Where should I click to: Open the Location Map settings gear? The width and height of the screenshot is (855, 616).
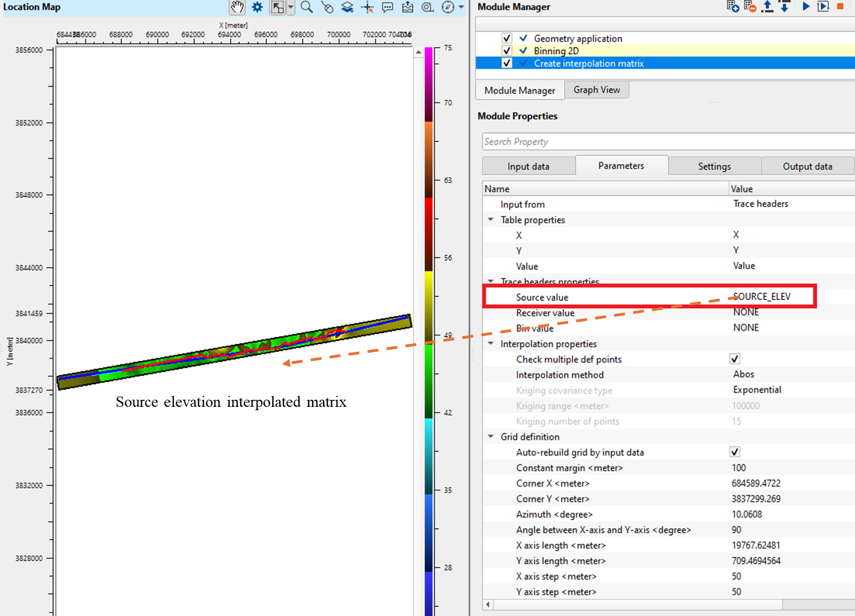point(257,7)
